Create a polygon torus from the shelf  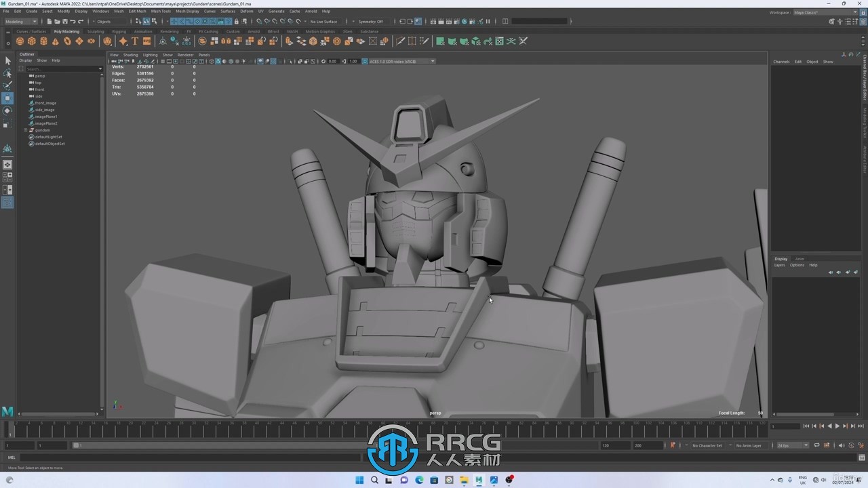point(67,41)
